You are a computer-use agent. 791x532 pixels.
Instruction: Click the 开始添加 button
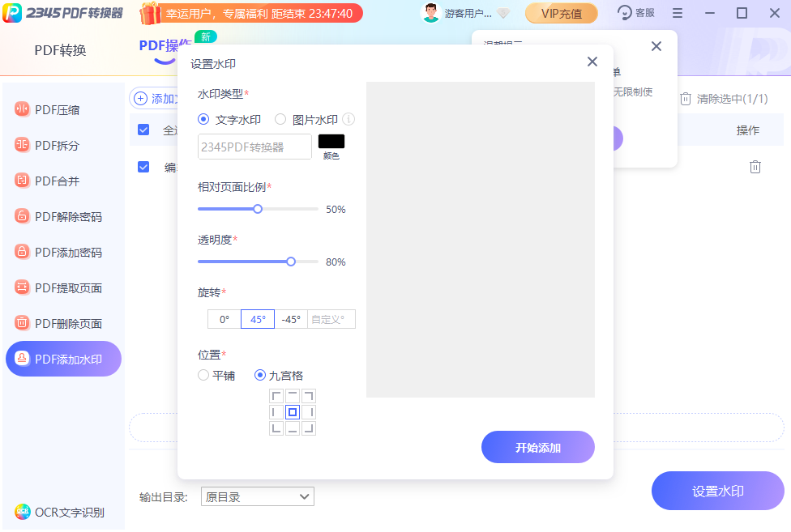537,447
